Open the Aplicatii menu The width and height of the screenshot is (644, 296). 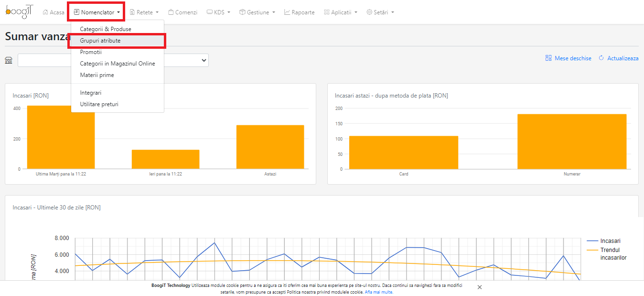(x=341, y=12)
